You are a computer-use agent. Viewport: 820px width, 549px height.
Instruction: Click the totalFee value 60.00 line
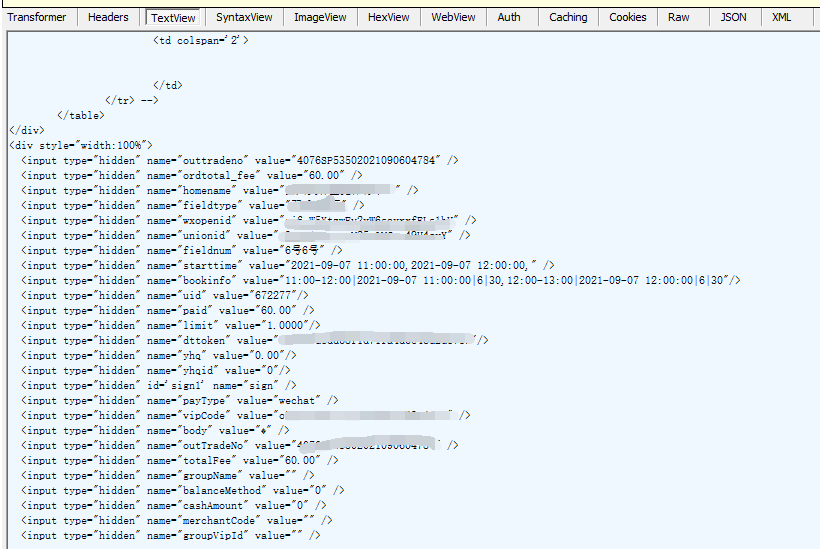point(179,461)
